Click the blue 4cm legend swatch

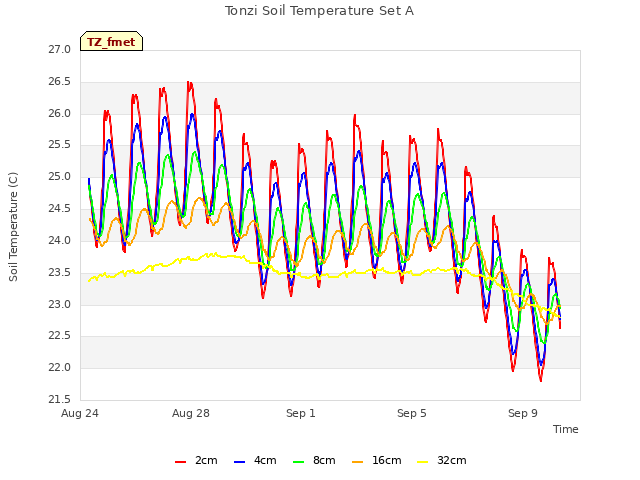[240, 462]
